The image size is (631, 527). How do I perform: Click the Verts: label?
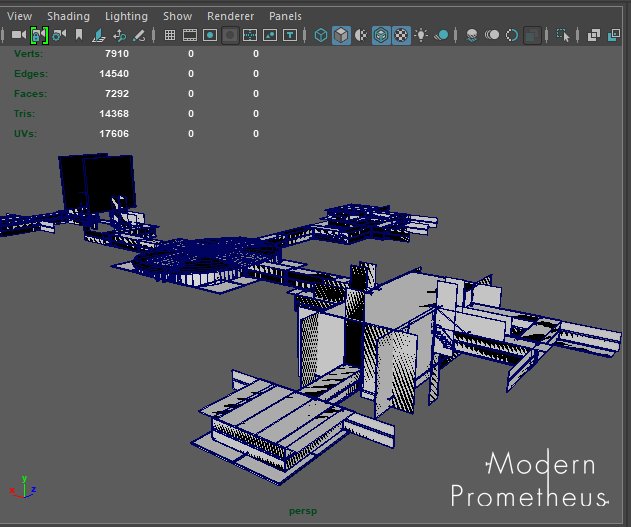(x=28, y=54)
